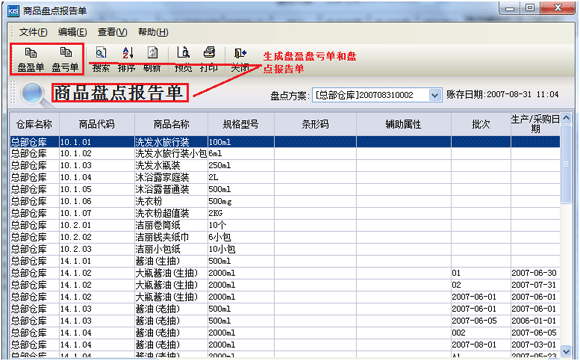Select row with code 10.1.01

point(285,142)
